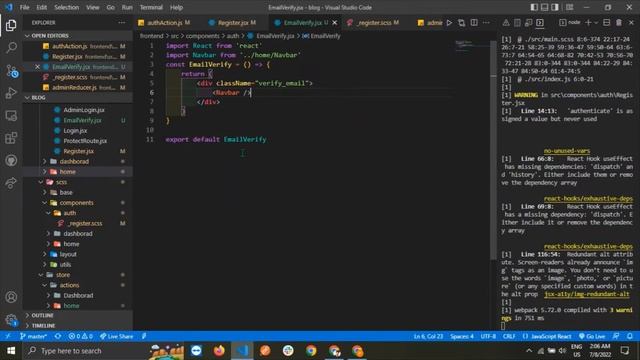Viewport: 640px width, 360px height.
Task: Click master branch in status bar
Action: click(x=33, y=336)
